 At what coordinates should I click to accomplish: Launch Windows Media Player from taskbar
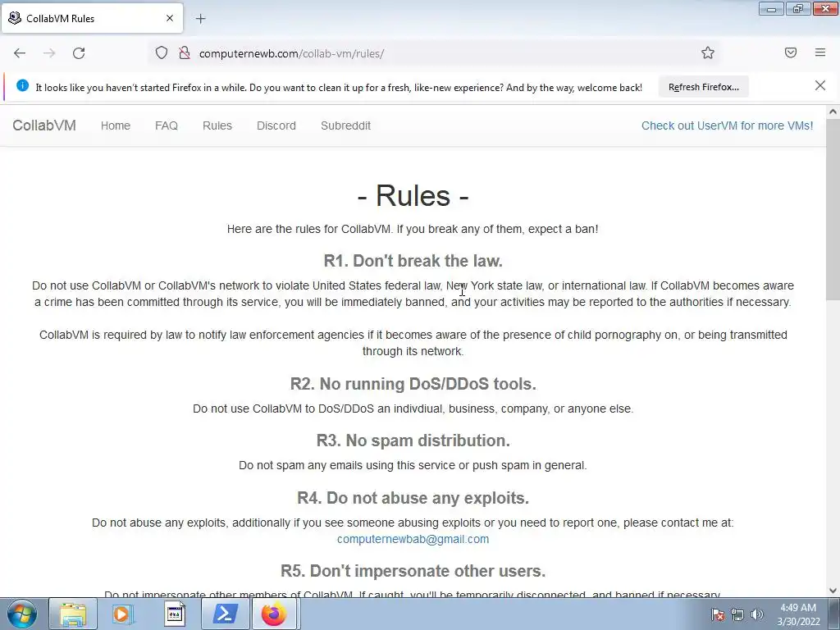click(123, 614)
